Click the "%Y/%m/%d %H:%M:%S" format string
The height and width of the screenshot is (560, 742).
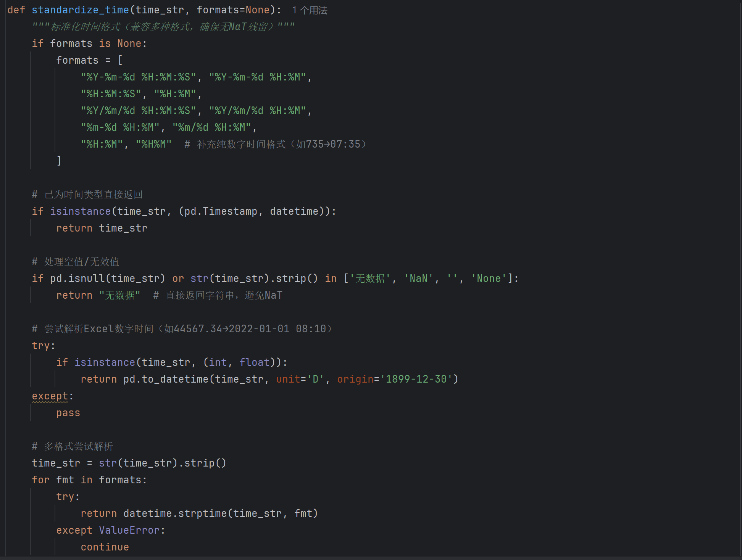tap(139, 111)
